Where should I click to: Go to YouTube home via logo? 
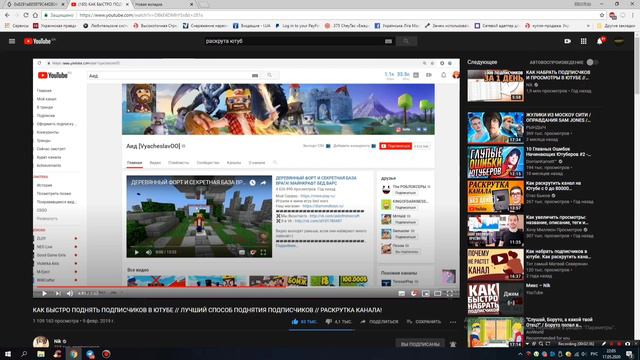click(x=39, y=41)
